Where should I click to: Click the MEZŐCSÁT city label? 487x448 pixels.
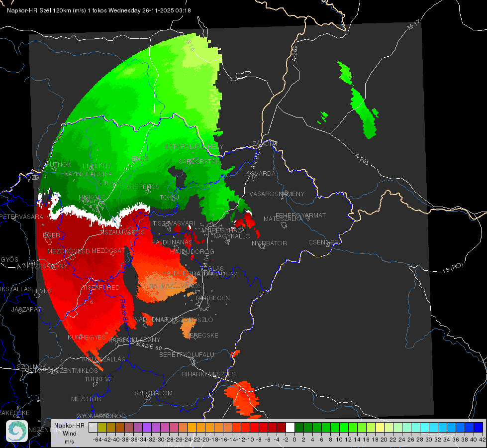(108, 250)
